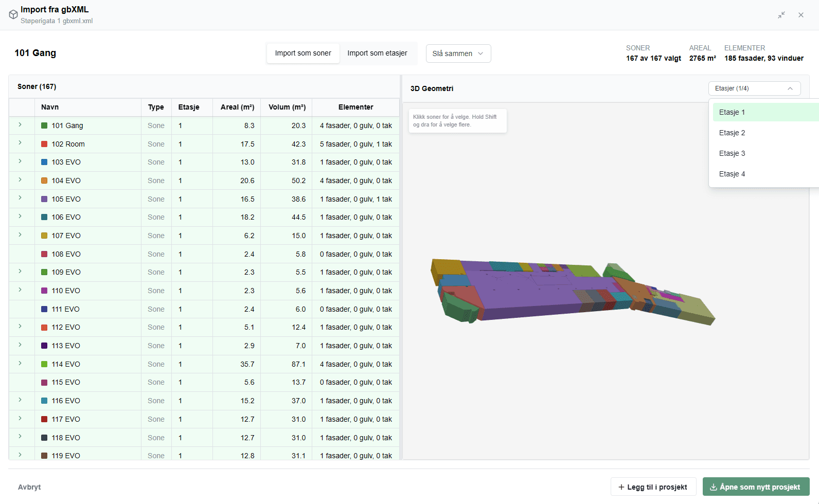Viewport: 819px width, 504px height.
Task: Expand the 101 Gang zone row
Action: 20,125
